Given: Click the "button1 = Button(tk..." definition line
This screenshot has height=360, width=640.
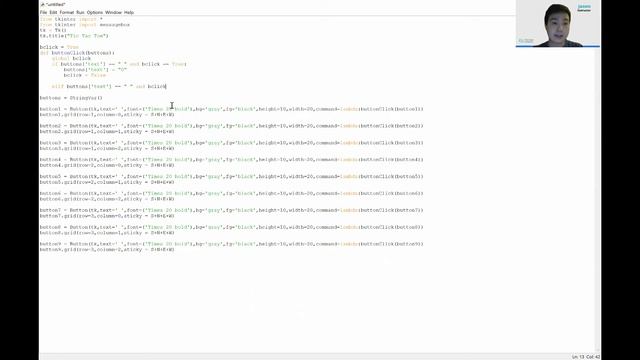Looking at the screenshot, I should click(231, 109).
